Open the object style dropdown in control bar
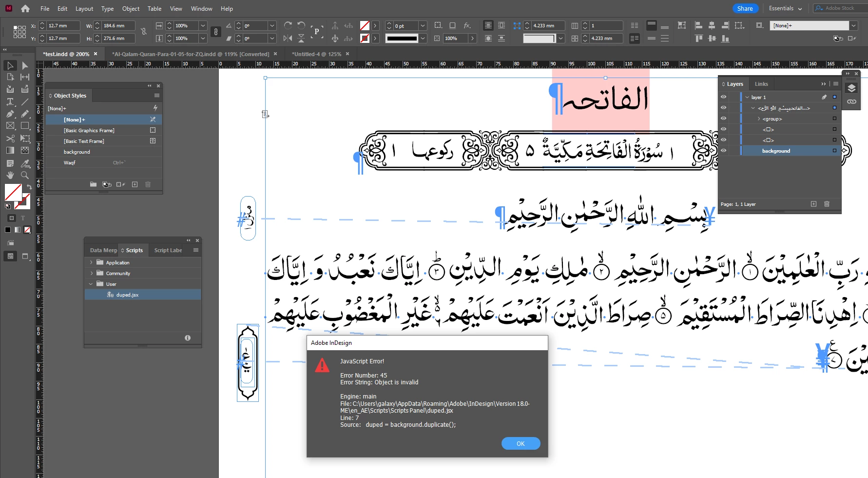The image size is (868, 478). tap(853, 25)
